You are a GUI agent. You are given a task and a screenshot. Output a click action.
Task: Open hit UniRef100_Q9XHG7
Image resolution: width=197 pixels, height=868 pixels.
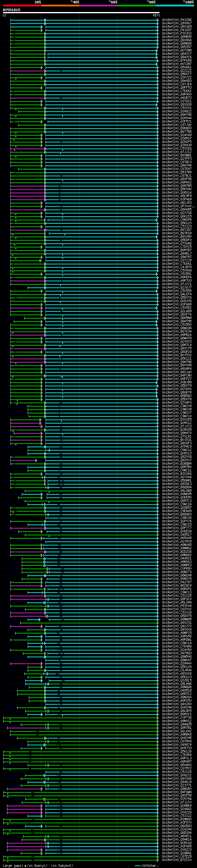coord(176,23)
